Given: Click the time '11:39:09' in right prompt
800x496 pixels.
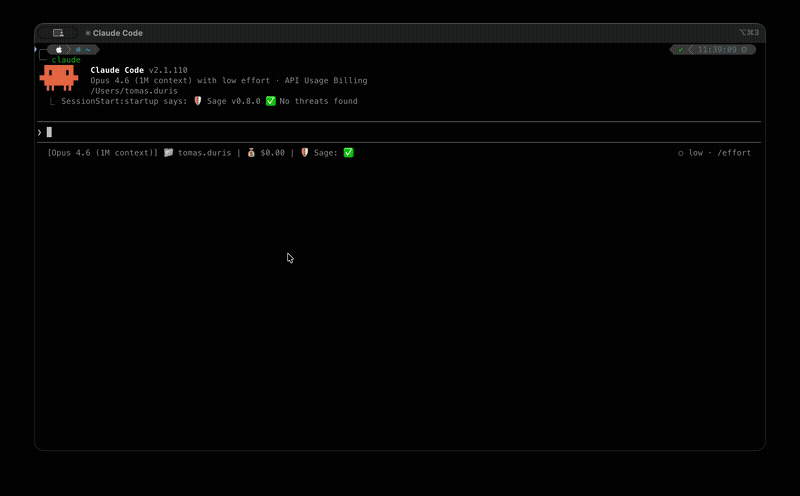Looking at the screenshot, I should click(717, 49).
